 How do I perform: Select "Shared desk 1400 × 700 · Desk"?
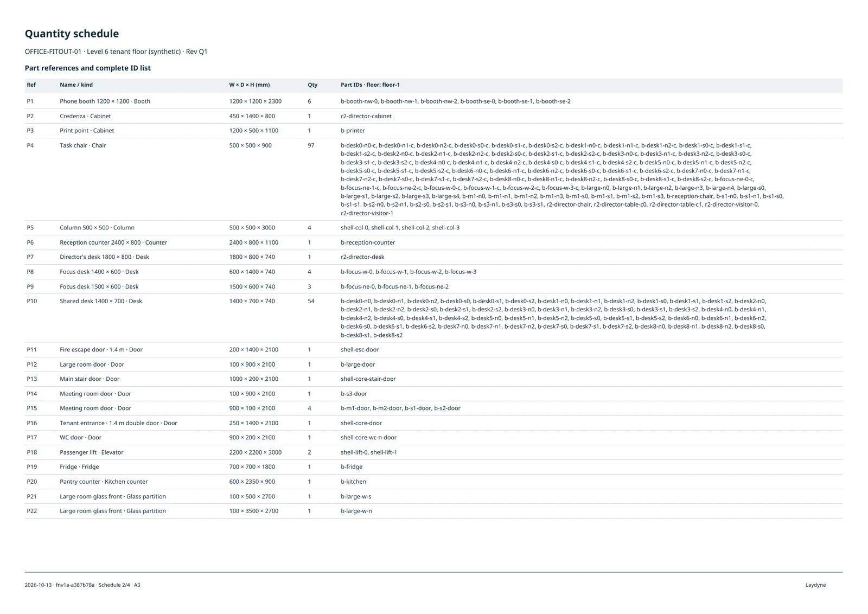(x=101, y=301)
